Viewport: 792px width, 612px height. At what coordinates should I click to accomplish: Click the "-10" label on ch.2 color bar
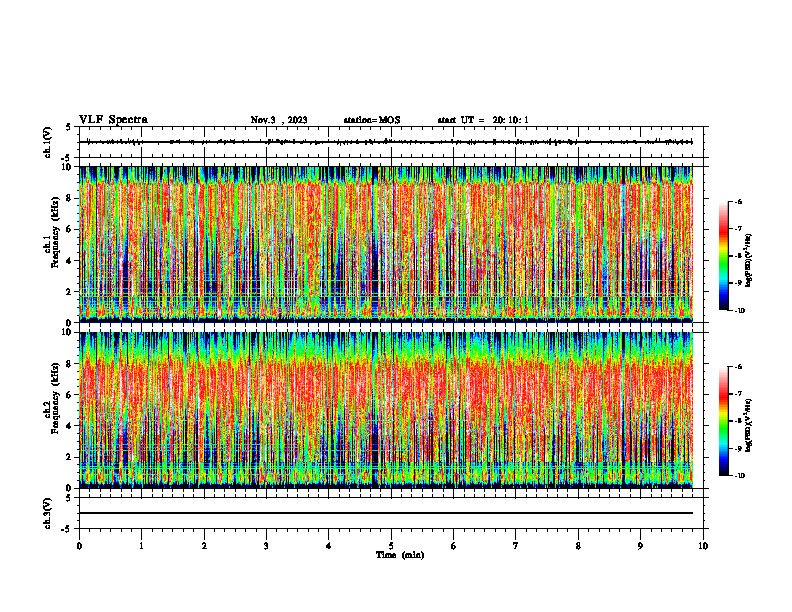pos(739,476)
